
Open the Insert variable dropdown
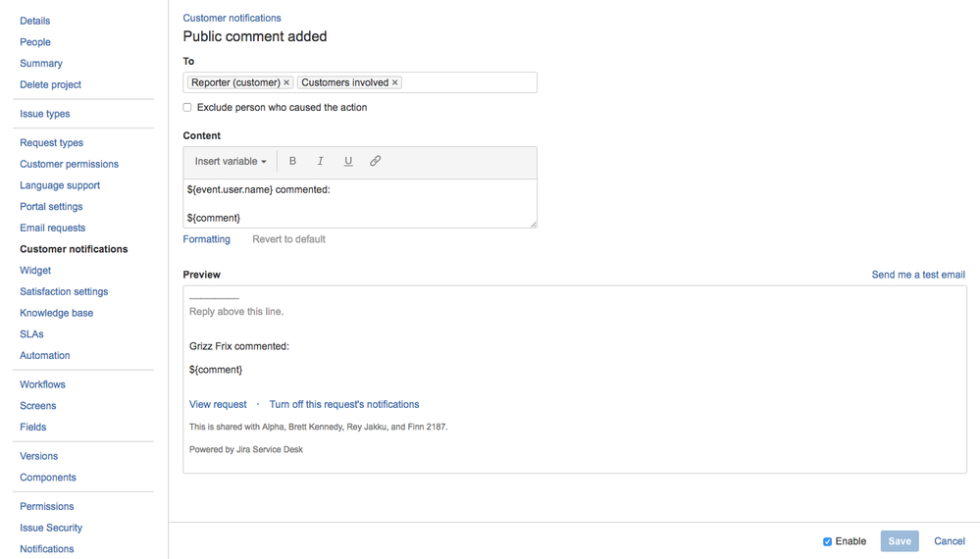pos(231,161)
